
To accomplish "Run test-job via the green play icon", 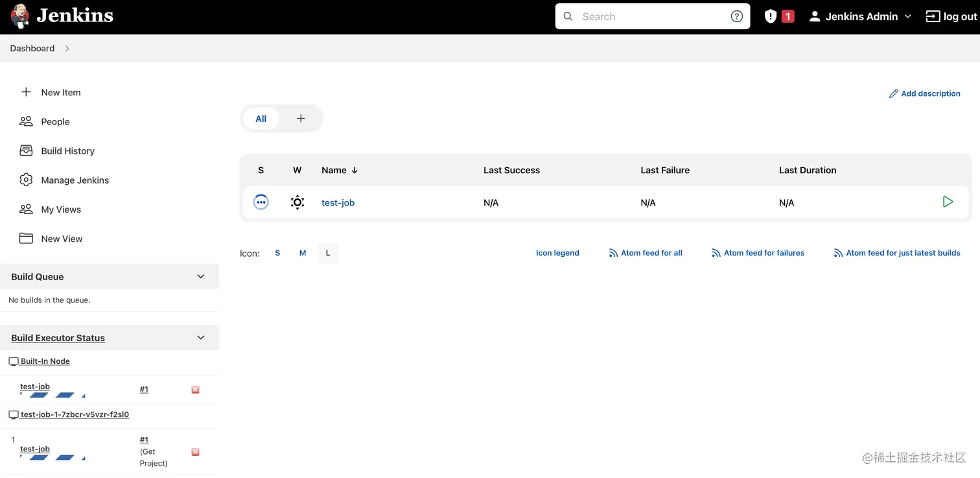I will [x=948, y=202].
